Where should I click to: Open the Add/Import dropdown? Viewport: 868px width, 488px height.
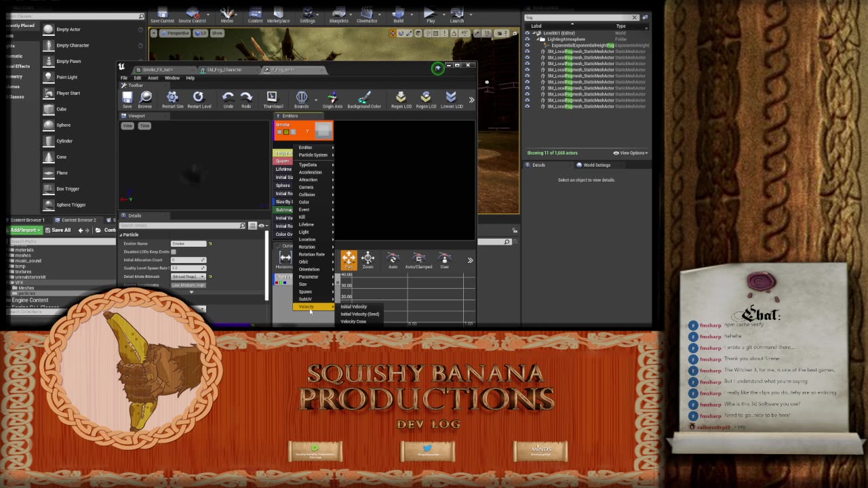(x=25, y=230)
